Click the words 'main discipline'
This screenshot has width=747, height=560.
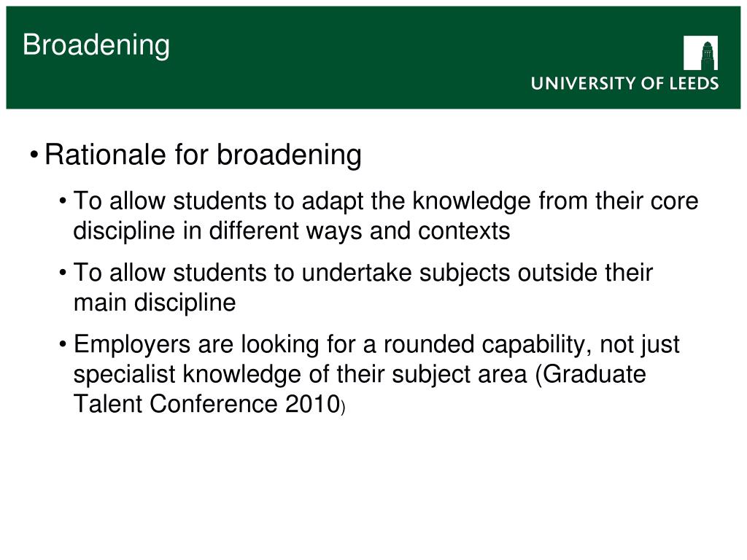pyautogui.click(x=155, y=303)
